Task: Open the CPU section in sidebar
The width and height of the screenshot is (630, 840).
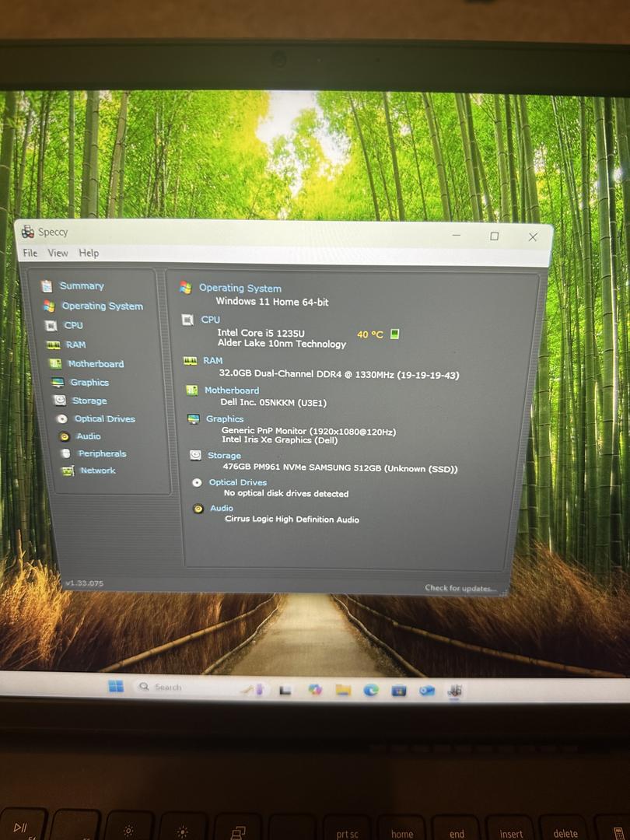Action: (73, 325)
